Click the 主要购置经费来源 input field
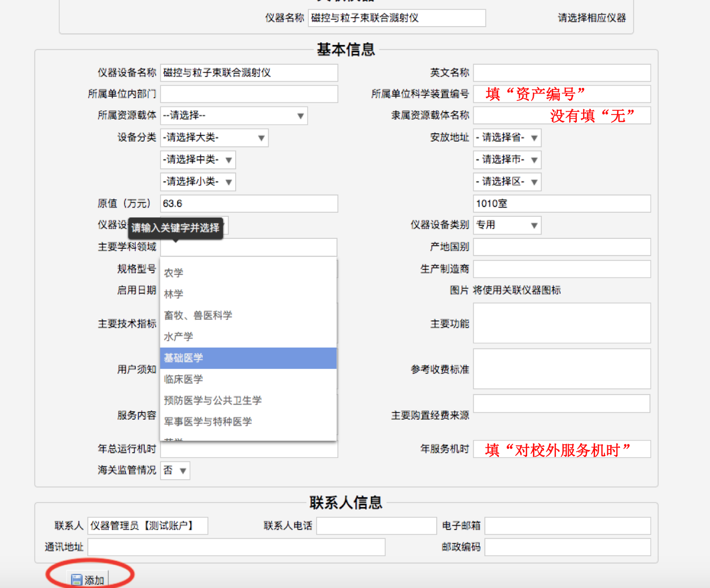710x588 pixels. [562, 403]
